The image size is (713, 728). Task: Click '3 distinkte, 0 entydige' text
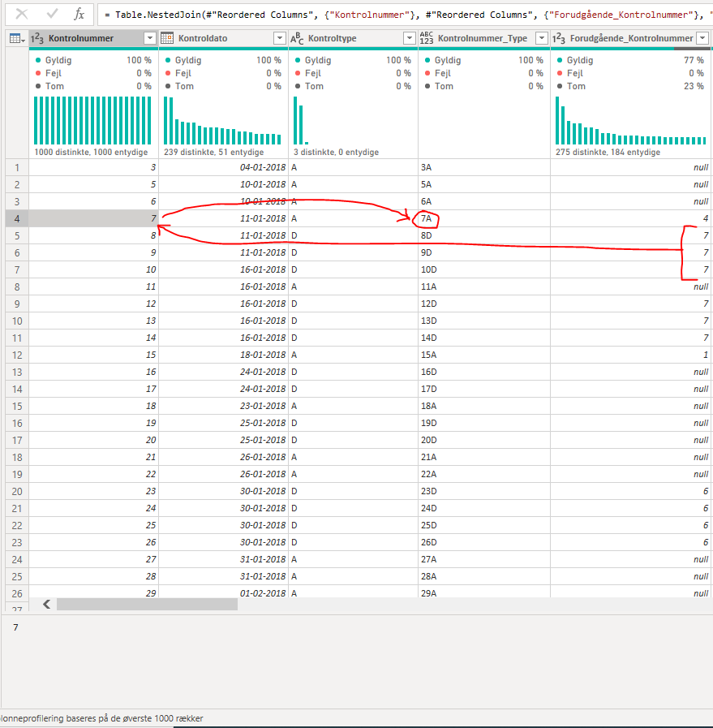(337, 153)
